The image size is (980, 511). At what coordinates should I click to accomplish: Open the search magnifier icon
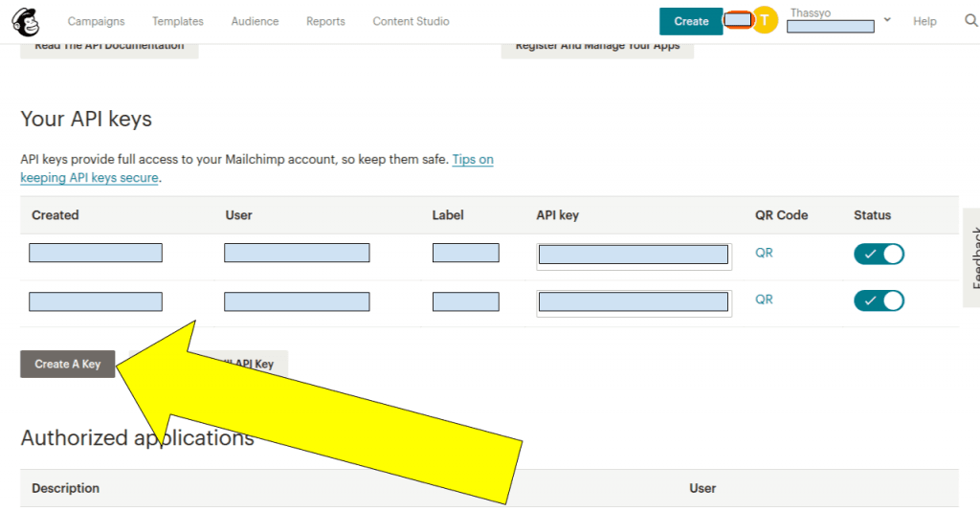(970, 21)
